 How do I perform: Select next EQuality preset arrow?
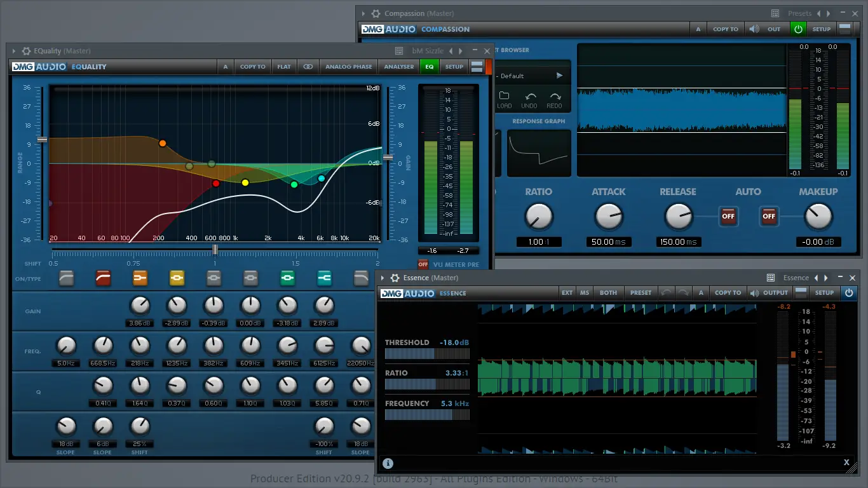click(x=461, y=51)
